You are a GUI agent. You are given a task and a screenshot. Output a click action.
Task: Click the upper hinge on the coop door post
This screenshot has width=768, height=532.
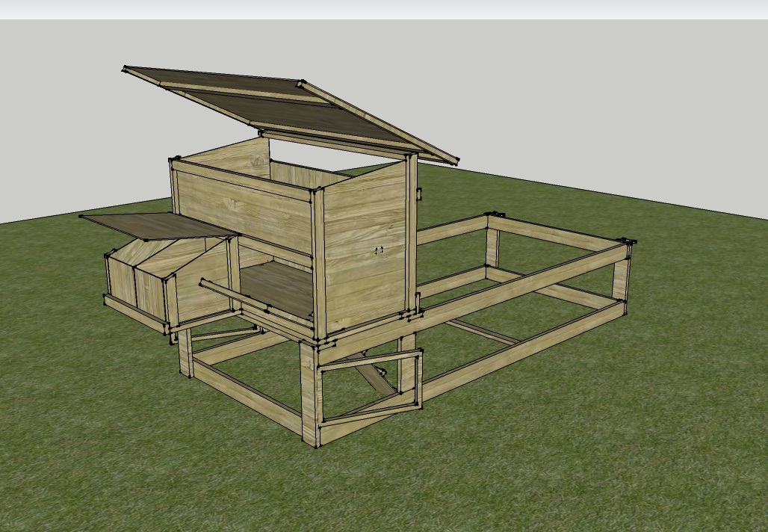[x=419, y=194]
